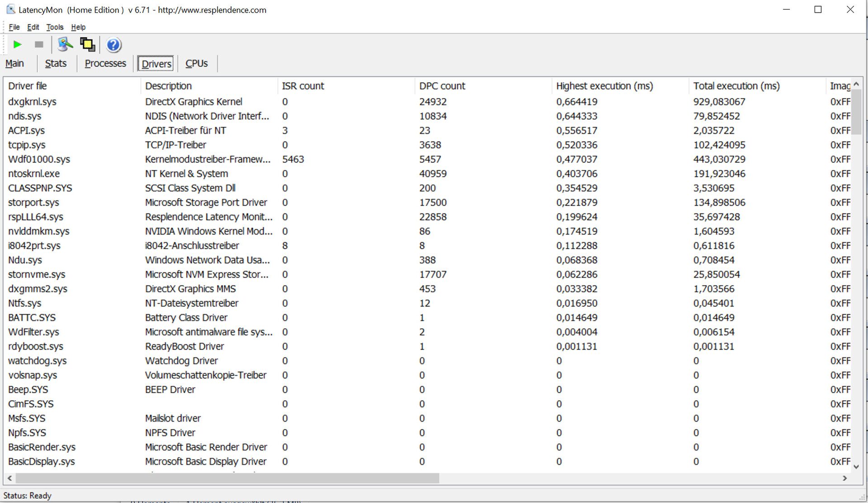
Task: Select the BasicDisplay.sys driver row
Action: (428, 462)
